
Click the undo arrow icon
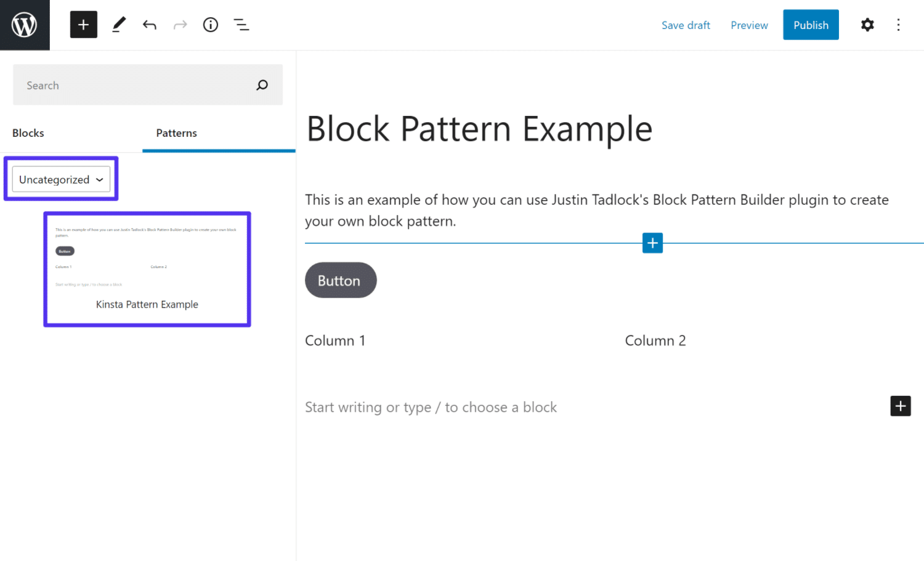[x=149, y=25]
